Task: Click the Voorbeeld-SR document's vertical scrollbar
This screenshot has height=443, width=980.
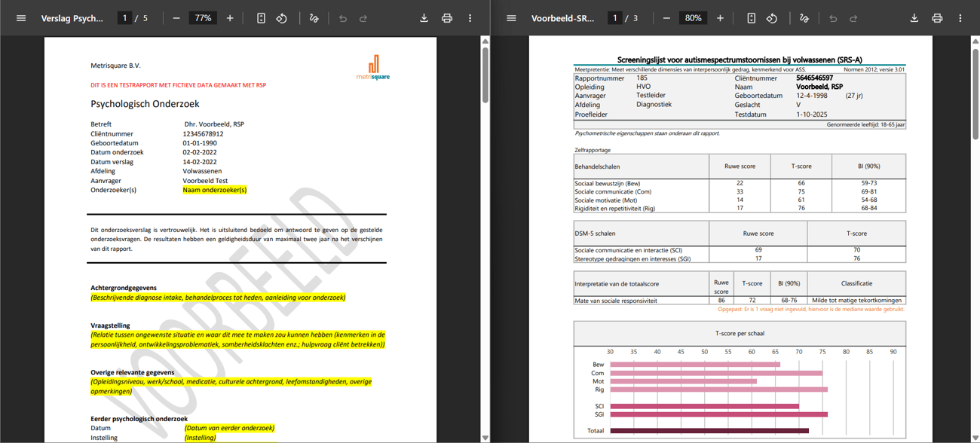Action: coord(975,90)
